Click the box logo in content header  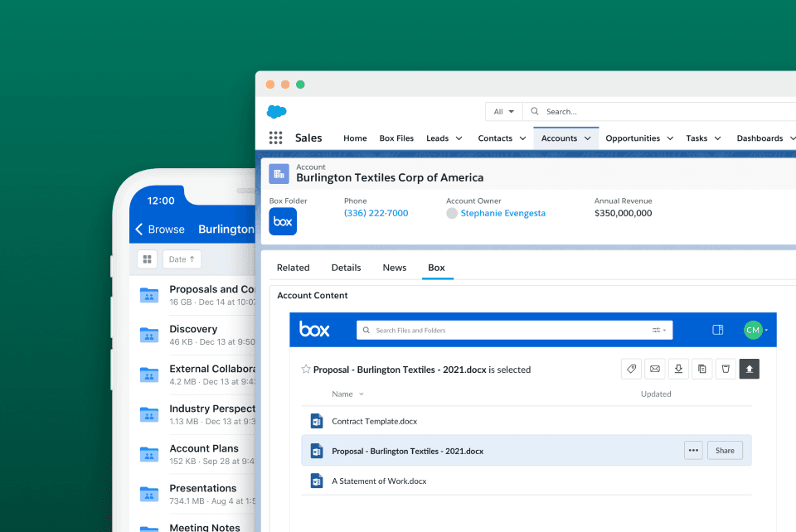coord(314,329)
